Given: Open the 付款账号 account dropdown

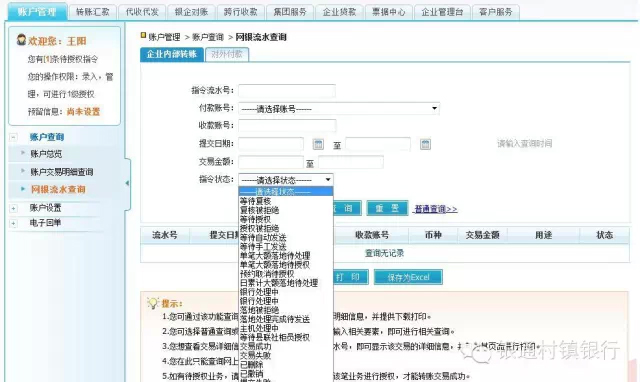Looking at the screenshot, I should pos(339,109).
